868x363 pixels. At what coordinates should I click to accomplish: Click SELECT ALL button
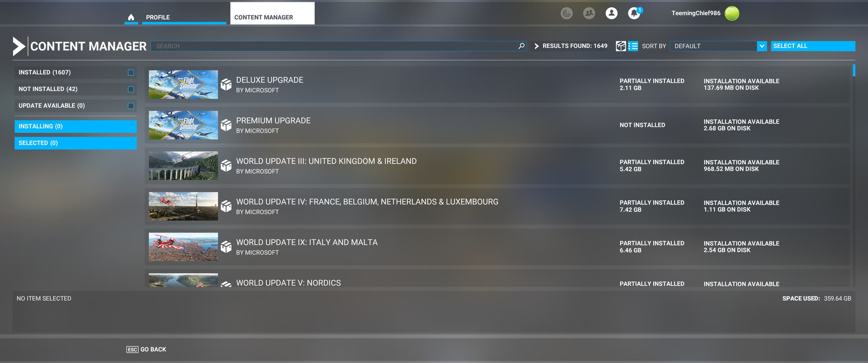tap(813, 46)
